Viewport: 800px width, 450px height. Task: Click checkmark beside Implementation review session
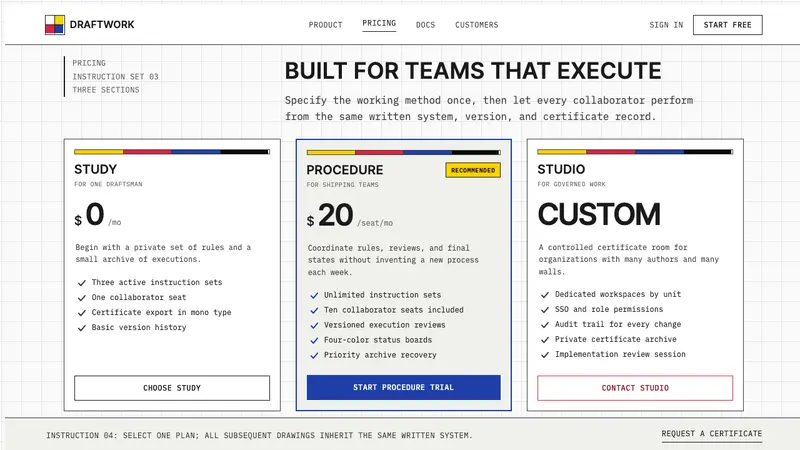click(545, 355)
